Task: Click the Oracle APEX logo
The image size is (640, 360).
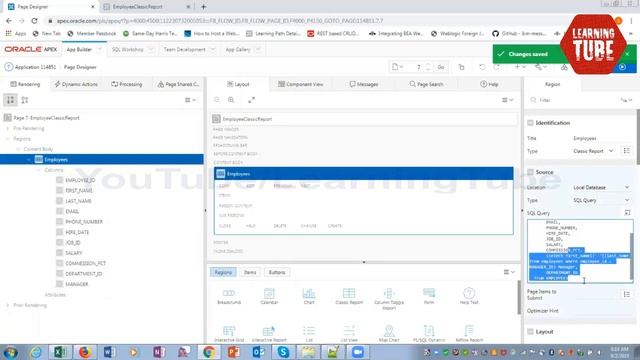Action: [x=31, y=49]
